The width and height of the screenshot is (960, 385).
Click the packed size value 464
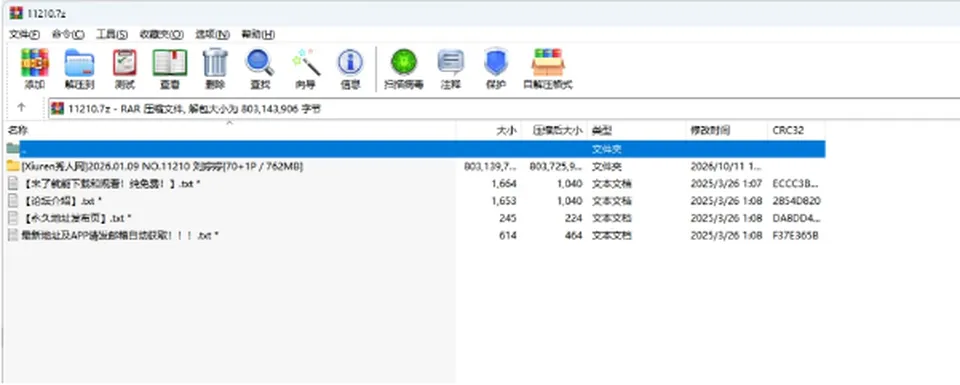[574, 235]
